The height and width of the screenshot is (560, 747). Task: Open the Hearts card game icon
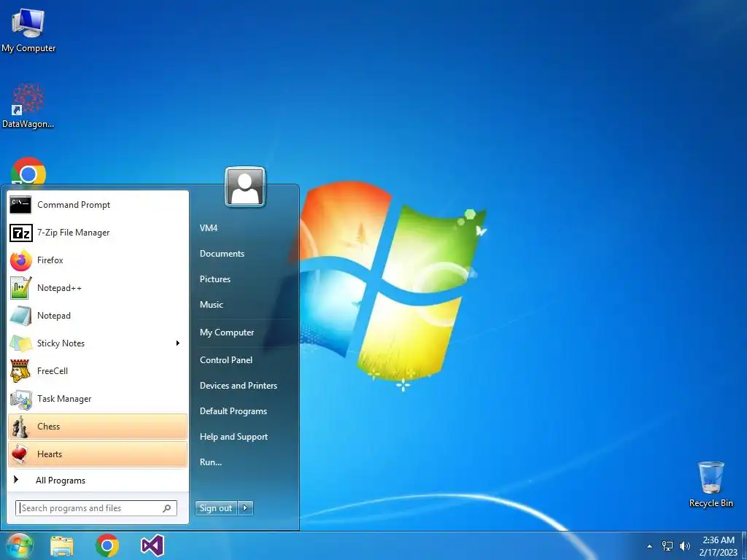click(20, 454)
